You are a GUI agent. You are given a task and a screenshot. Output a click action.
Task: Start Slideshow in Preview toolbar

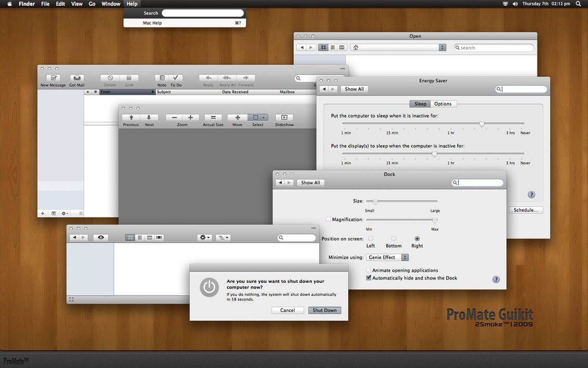point(284,118)
